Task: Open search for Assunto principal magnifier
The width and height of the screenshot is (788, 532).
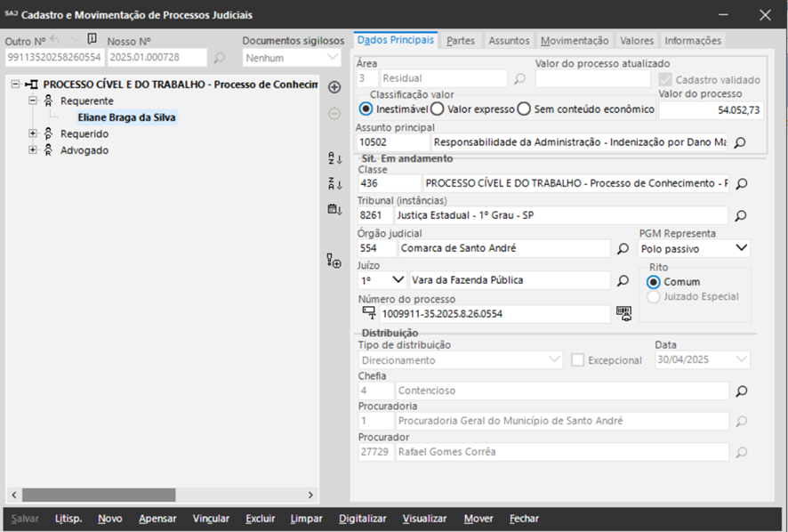Action: click(739, 142)
